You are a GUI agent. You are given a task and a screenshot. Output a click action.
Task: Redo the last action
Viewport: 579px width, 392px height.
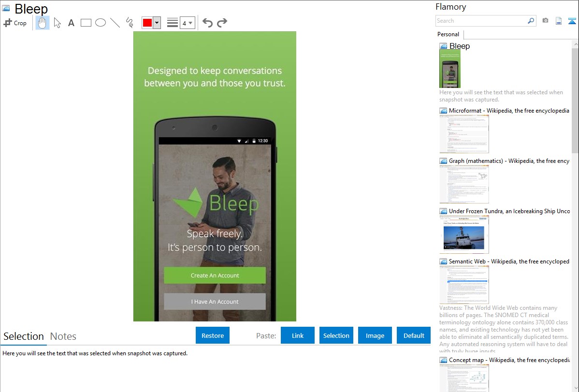(x=222, y=23)
